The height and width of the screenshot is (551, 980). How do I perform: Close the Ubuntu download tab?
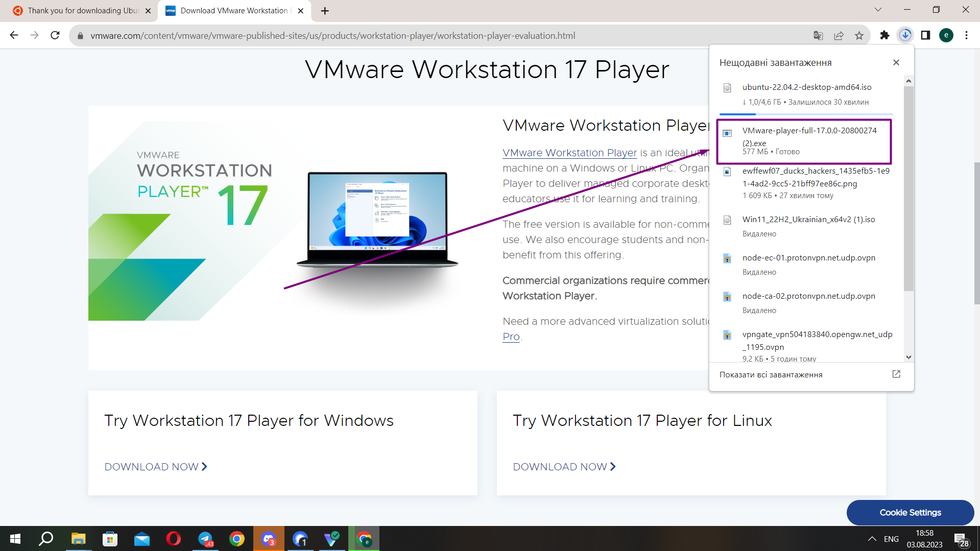[148, 11]
